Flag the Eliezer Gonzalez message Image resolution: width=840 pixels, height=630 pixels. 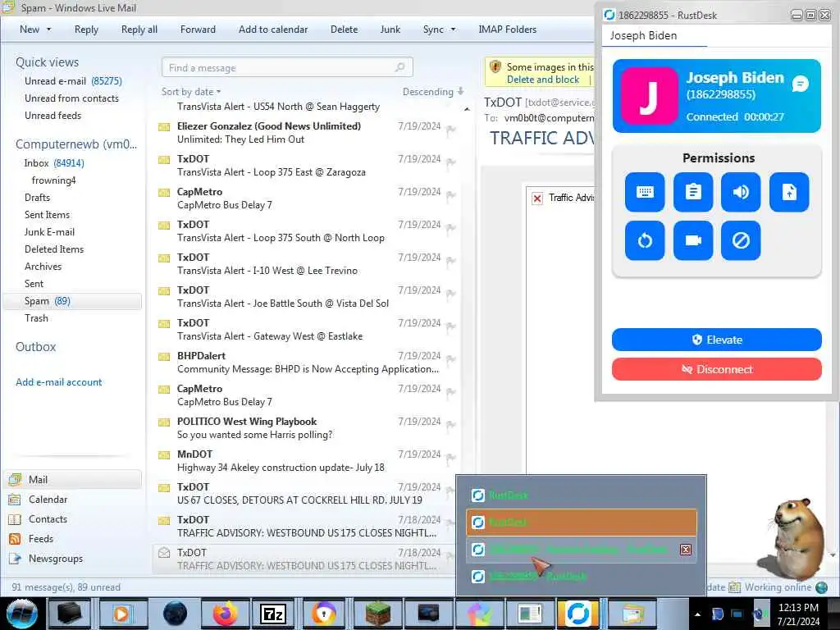tap(451, 130)
